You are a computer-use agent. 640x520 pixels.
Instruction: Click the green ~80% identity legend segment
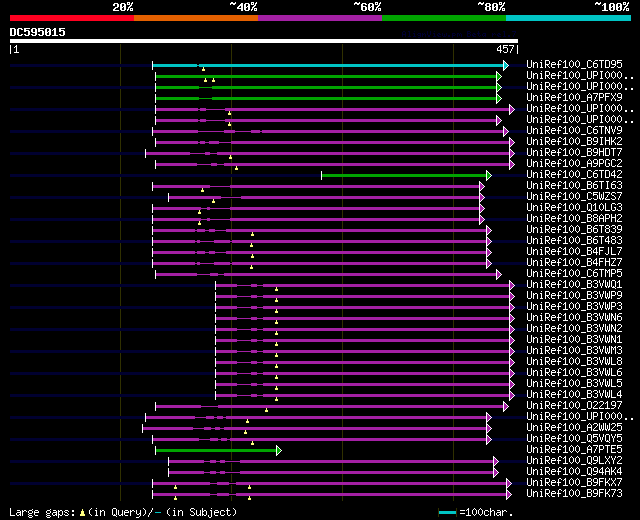[x=444, y=18]
